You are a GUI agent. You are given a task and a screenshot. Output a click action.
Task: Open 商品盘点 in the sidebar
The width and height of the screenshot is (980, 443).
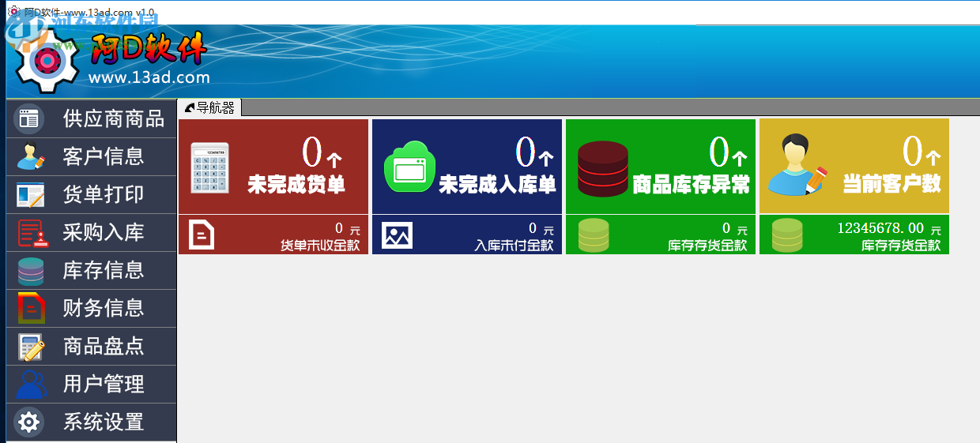(x=91, y=346)
